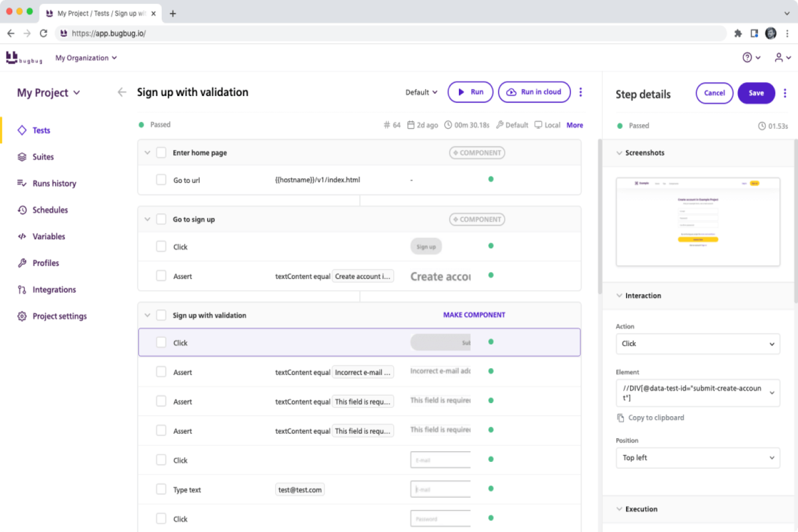
Task: Click the help question mark icon
Action: point(746,57)
